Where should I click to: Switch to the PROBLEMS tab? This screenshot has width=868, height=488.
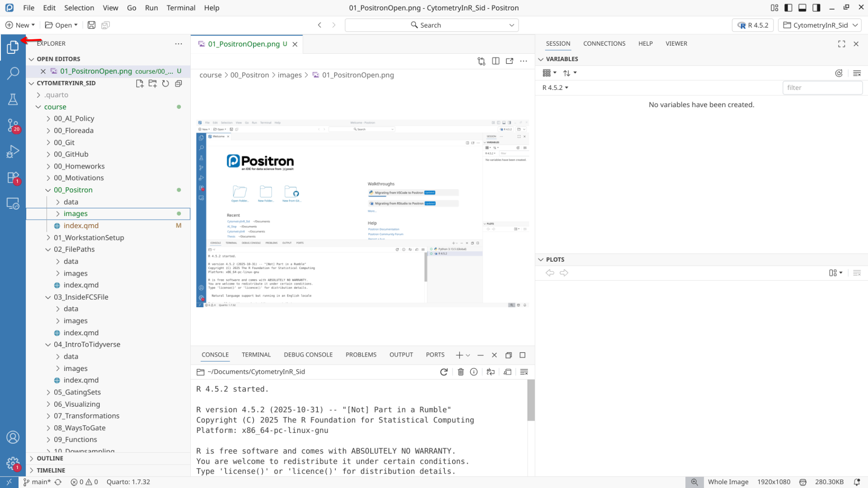(361, 355)
